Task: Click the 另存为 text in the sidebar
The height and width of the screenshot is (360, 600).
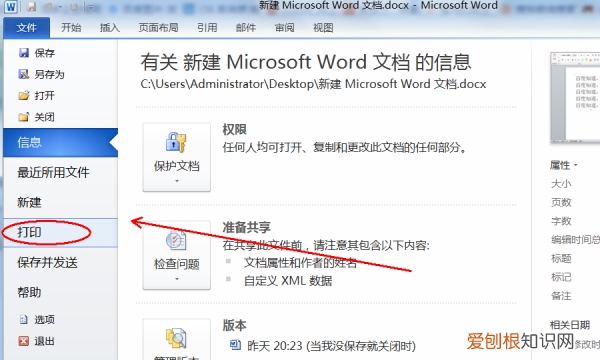Action: (x=49, y=74)
